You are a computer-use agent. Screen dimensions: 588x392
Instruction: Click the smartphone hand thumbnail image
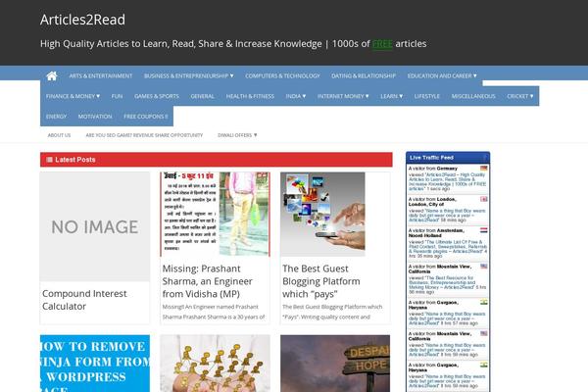tap(322, 215)
